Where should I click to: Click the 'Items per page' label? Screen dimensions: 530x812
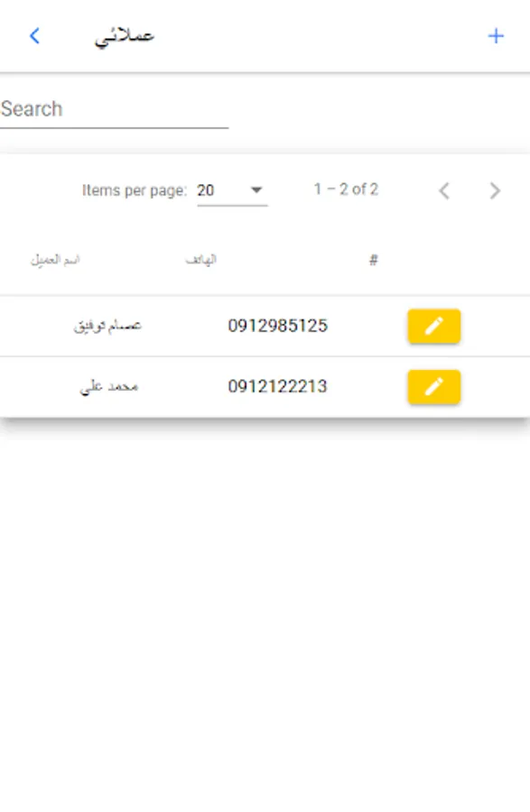(135, 190)
